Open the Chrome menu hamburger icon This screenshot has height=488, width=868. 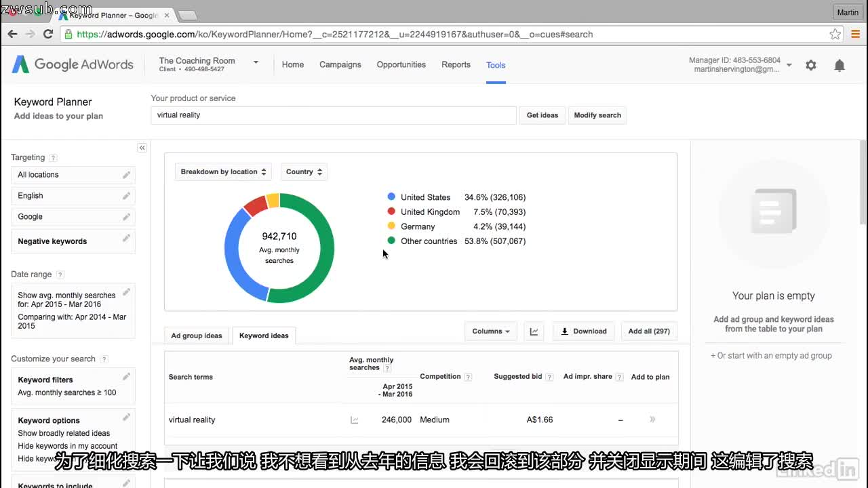[855, 34]
